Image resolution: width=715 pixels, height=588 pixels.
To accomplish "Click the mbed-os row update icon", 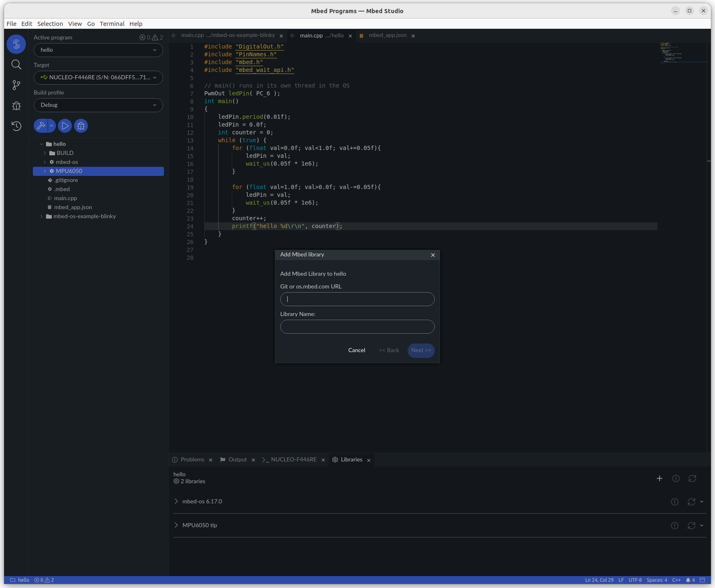I will click(692, 502).
